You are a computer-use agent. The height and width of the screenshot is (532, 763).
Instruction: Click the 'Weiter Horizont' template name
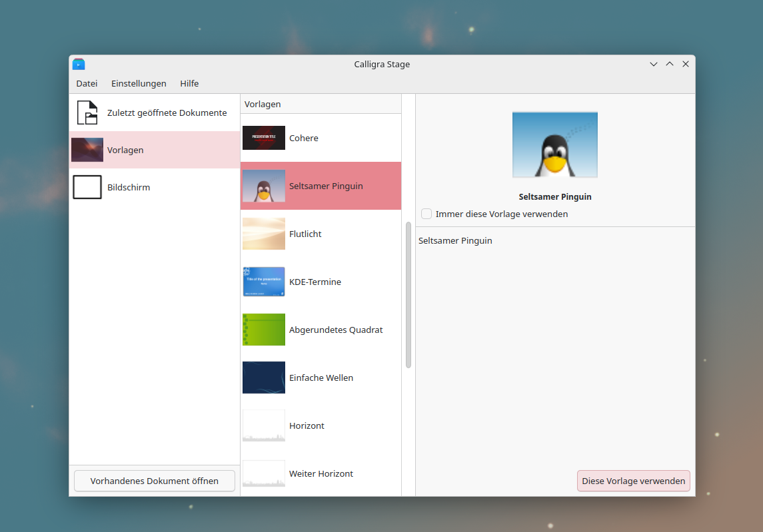pyautogui.click(x=321, y=473)
